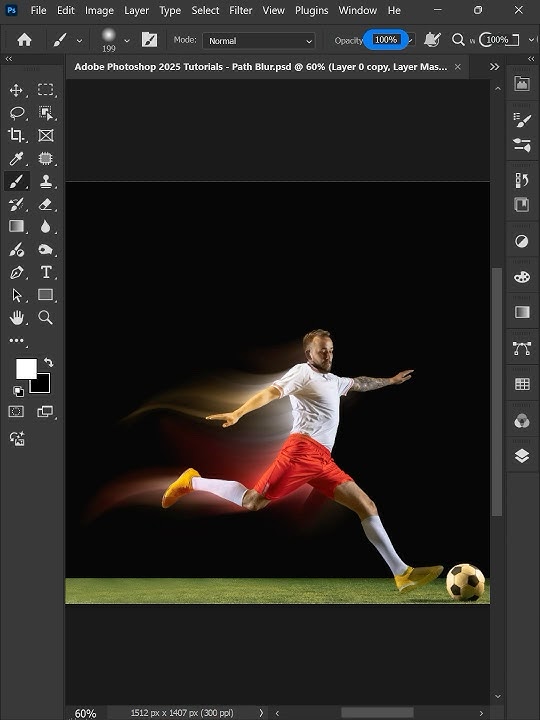Screen dimensions: 540x720
Task: Open the History panel icon
Action: coord(522,180)
